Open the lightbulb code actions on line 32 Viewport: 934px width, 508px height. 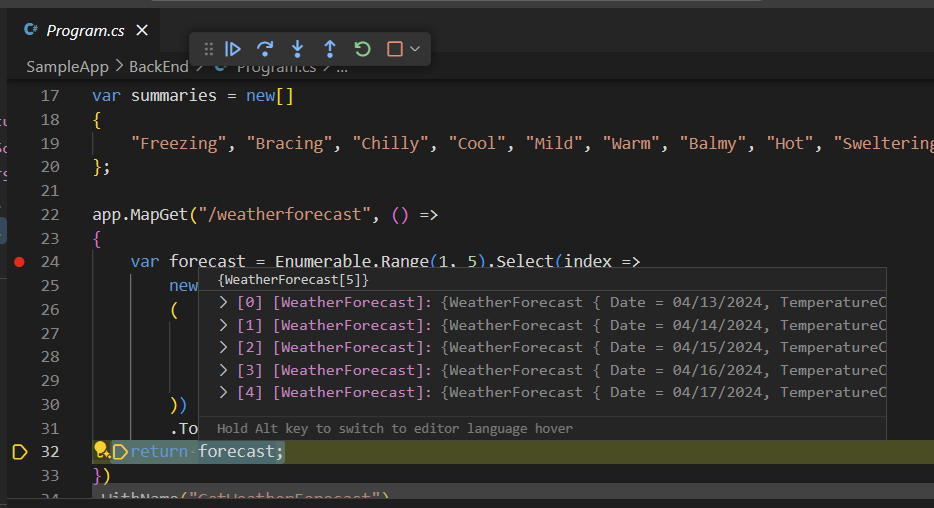pyautogui.click(x=101, y=451)
